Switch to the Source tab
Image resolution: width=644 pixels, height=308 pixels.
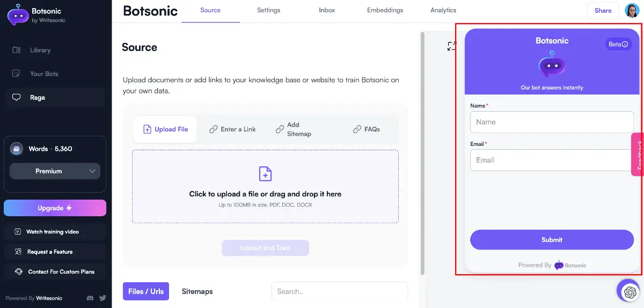[210, 10]
